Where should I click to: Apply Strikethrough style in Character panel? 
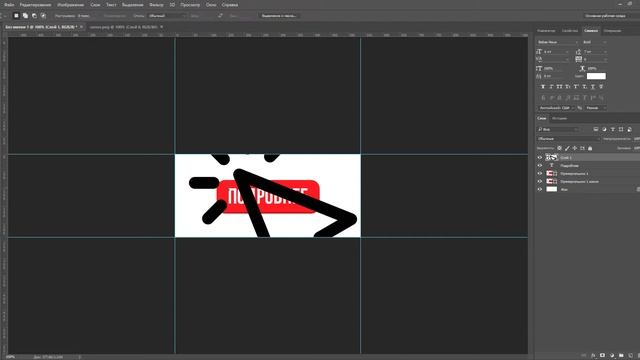(x=601, y=87)
